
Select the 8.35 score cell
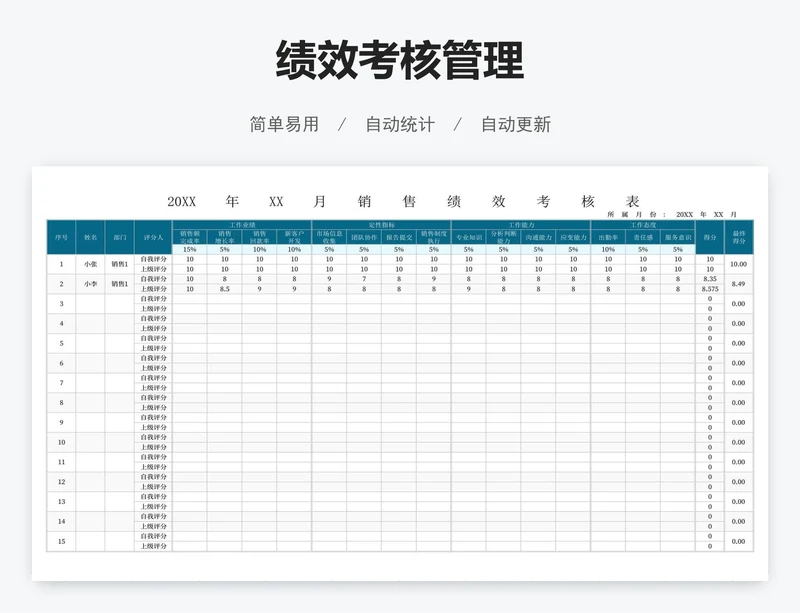710,279
